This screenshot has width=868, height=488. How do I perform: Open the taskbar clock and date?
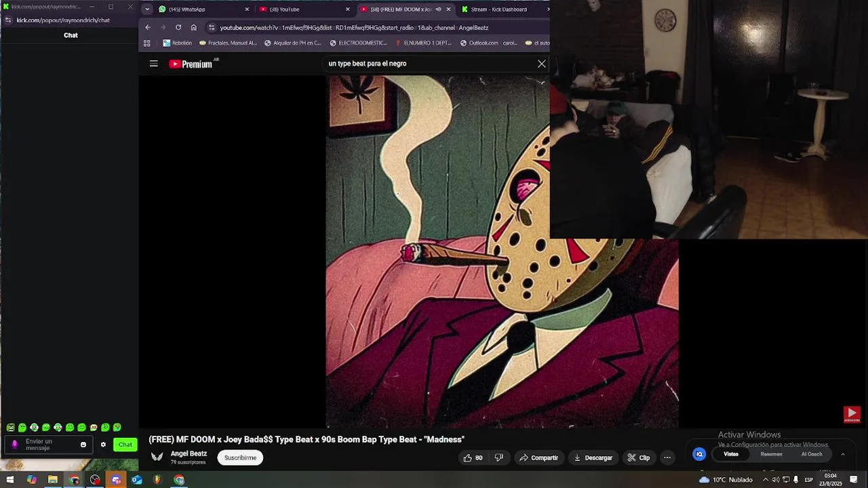(x=830, y=480)
